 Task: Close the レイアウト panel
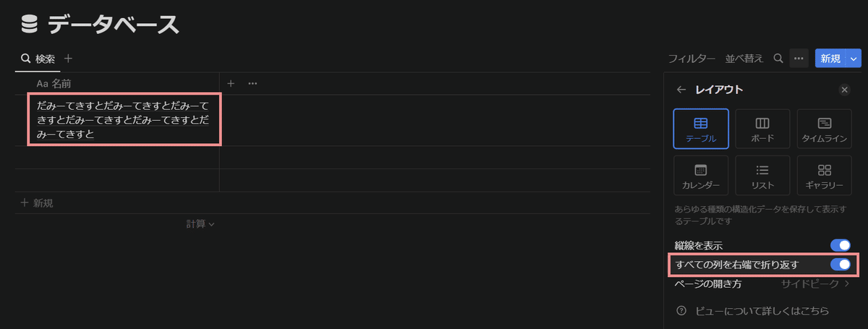[844, 90]
